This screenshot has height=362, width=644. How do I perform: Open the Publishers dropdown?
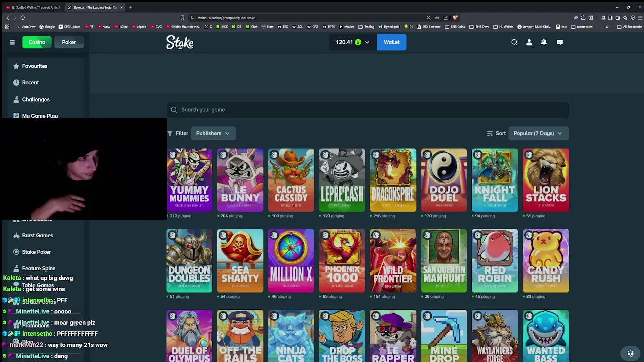point(213,133)
